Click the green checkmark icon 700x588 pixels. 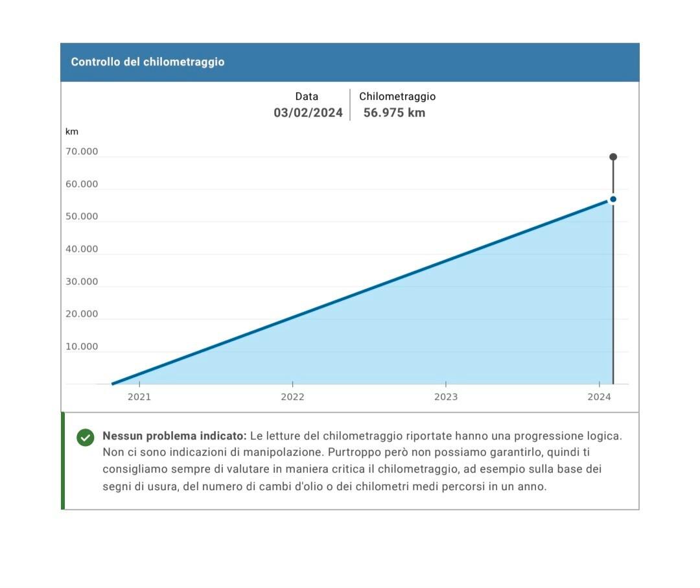[x=86, y=438]
